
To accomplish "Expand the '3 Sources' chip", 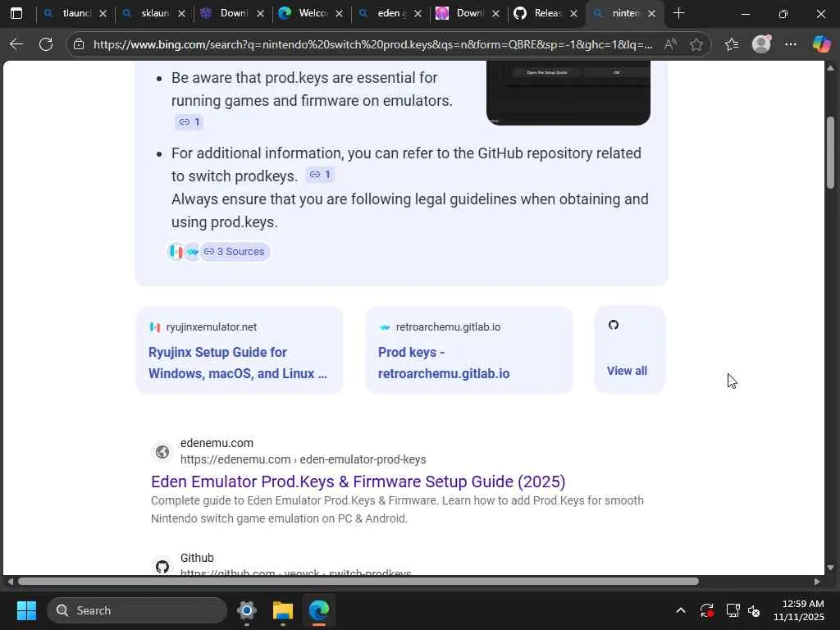I will tap(235, 251).
